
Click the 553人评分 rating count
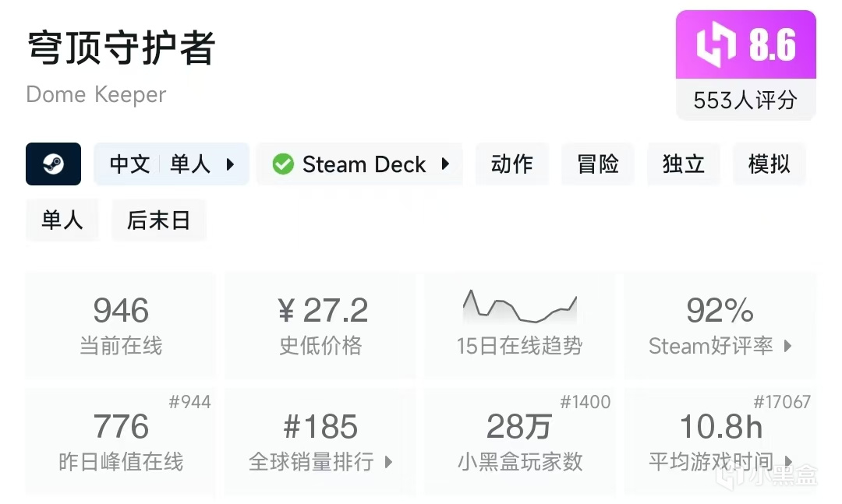point(745,100)
